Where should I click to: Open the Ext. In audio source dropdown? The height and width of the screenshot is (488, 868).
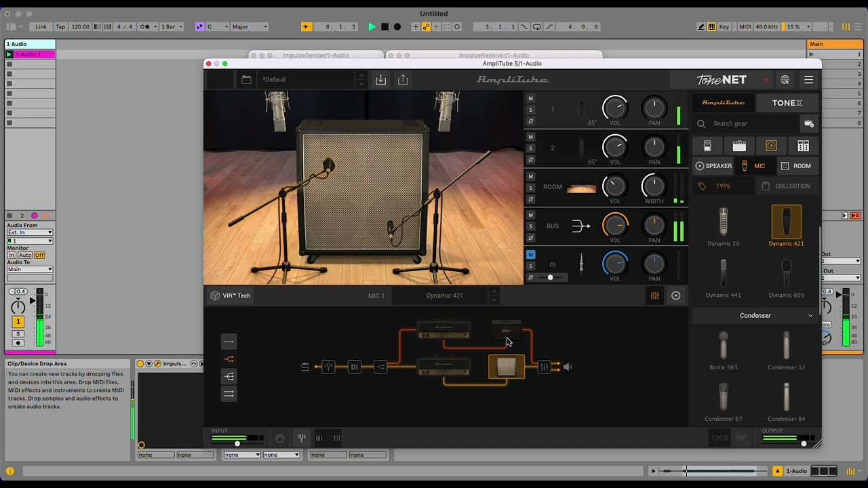click(x=30, y=232)
